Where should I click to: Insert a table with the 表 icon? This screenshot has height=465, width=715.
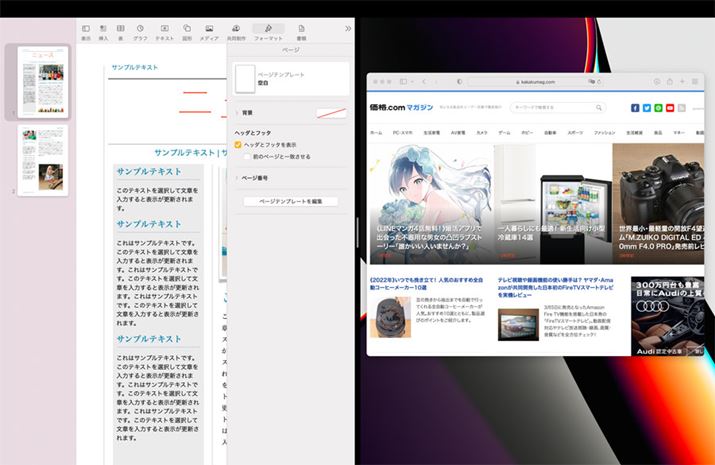(123, 31)
